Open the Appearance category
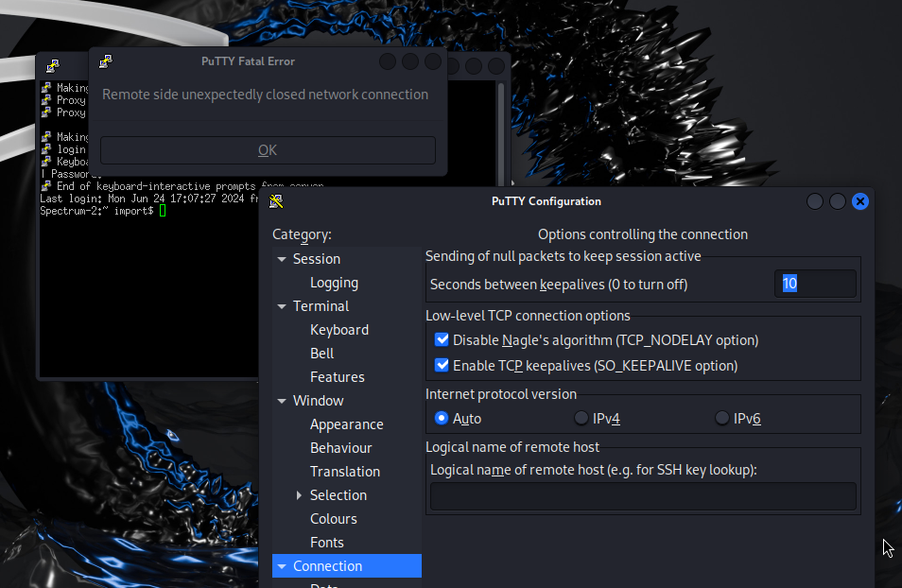 point(347,424)
